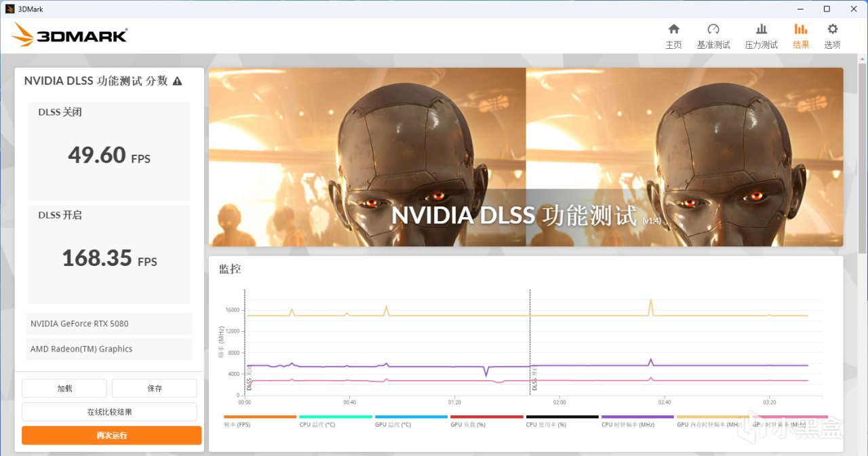
Task: Click the 49.60 FPS DLSS 关闭 score
Action: tap(109, 155)
